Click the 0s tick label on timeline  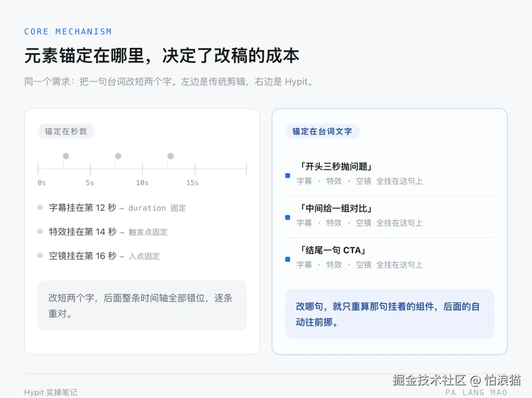[x=42, y=183]
